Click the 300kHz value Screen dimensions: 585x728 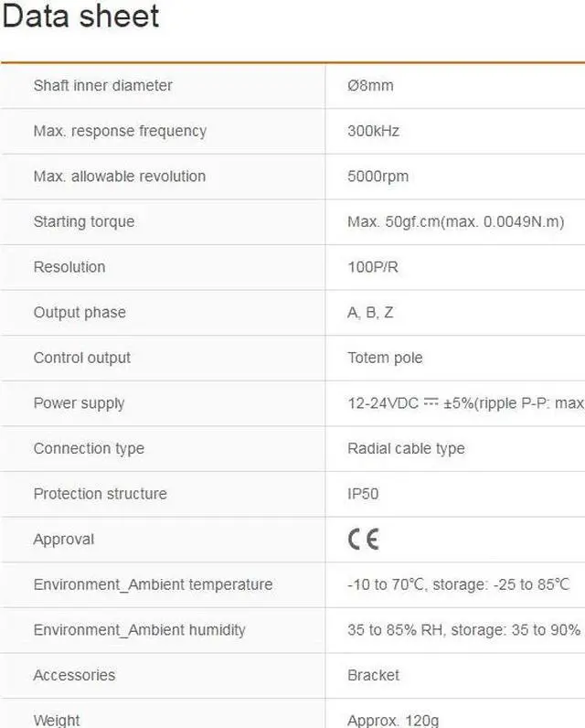[373, 131]
